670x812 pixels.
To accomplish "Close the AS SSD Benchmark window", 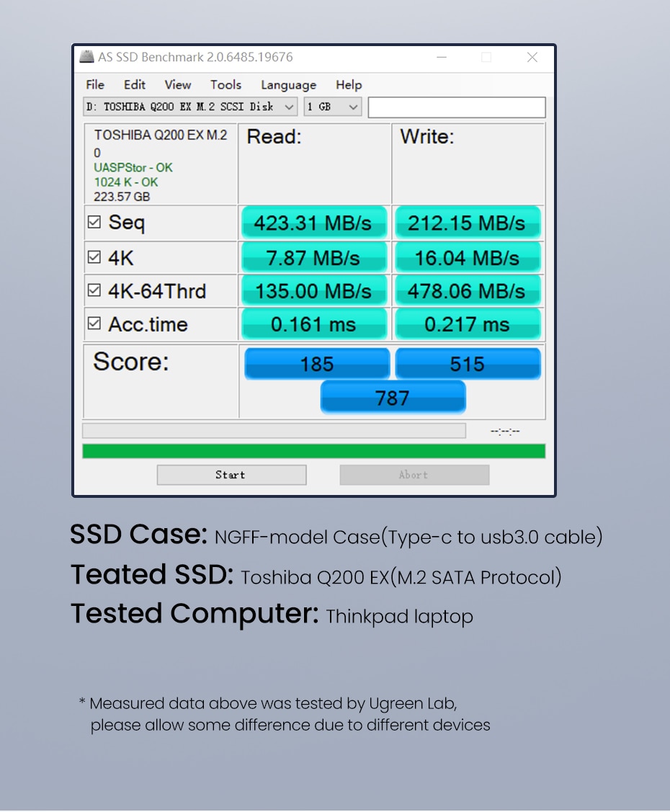I will [532, 58].
